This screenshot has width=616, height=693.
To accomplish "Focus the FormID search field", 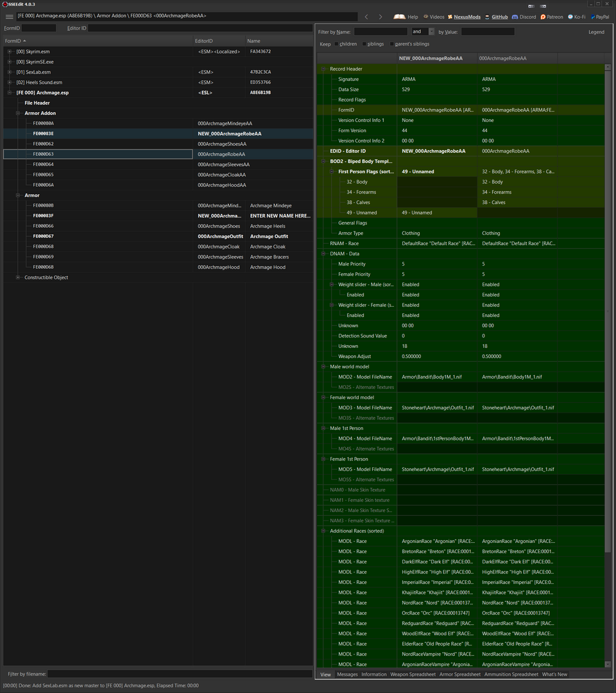I will click(x=39, y=28).
